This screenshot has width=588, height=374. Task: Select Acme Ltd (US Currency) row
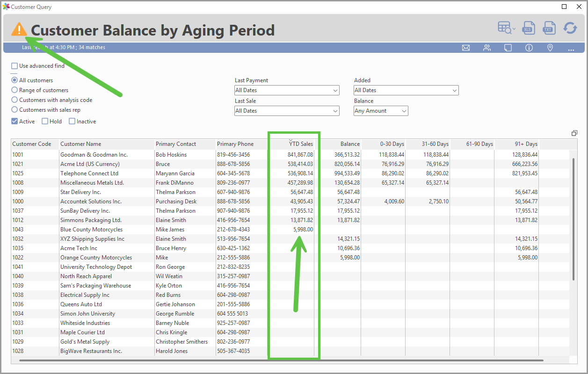pyautogui.click(x=290, y=164)
